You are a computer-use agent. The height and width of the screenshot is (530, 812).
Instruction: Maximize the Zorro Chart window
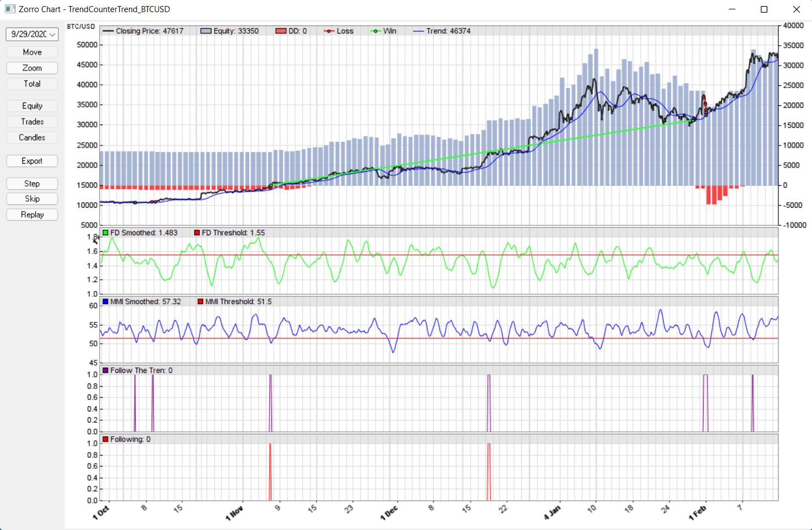click(764, 9)
